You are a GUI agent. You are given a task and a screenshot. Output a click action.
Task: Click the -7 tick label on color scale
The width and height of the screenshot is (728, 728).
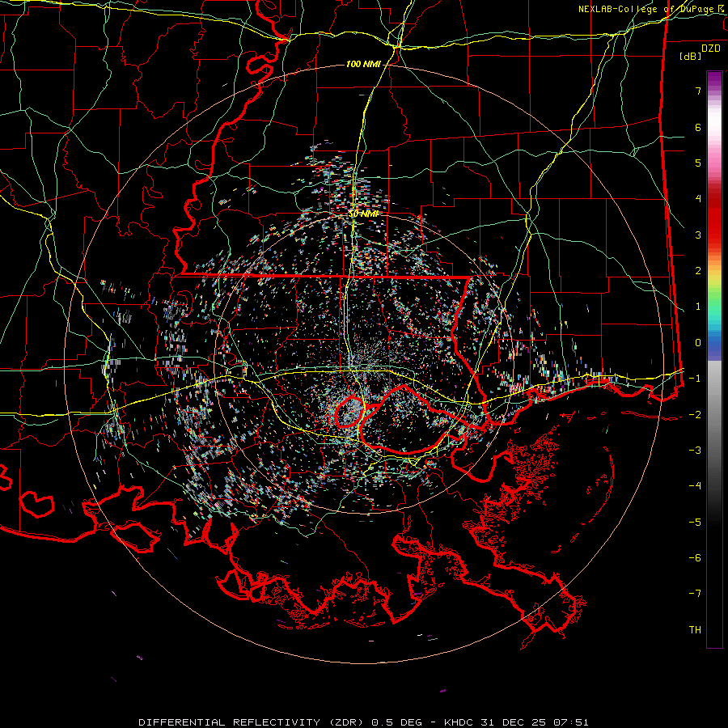click(x=695, y=594)
